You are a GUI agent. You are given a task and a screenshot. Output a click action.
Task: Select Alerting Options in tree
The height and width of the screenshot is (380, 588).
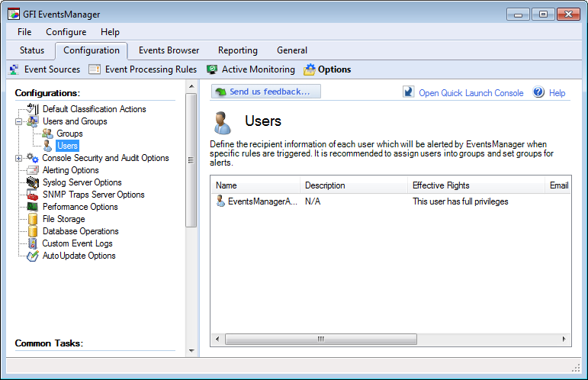coord(70,170)
